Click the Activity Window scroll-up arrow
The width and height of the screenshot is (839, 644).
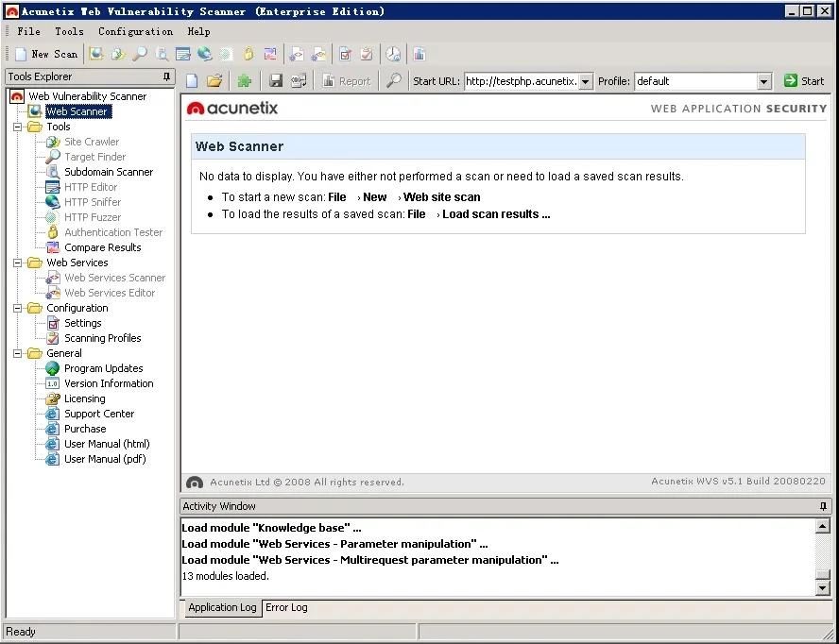click(822, 527)
